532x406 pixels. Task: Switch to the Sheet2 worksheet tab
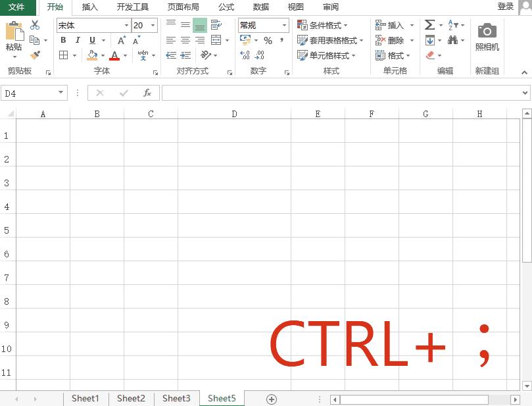coord(130,398)
